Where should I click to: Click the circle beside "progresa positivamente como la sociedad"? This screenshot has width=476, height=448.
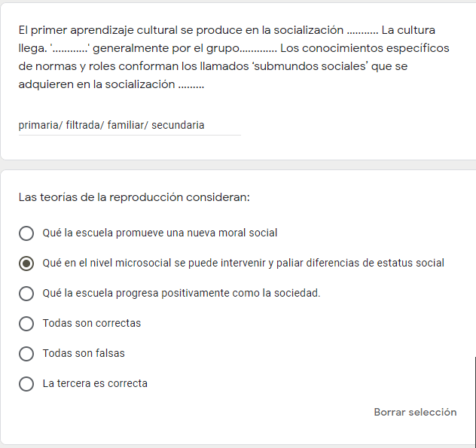(26, 294)
